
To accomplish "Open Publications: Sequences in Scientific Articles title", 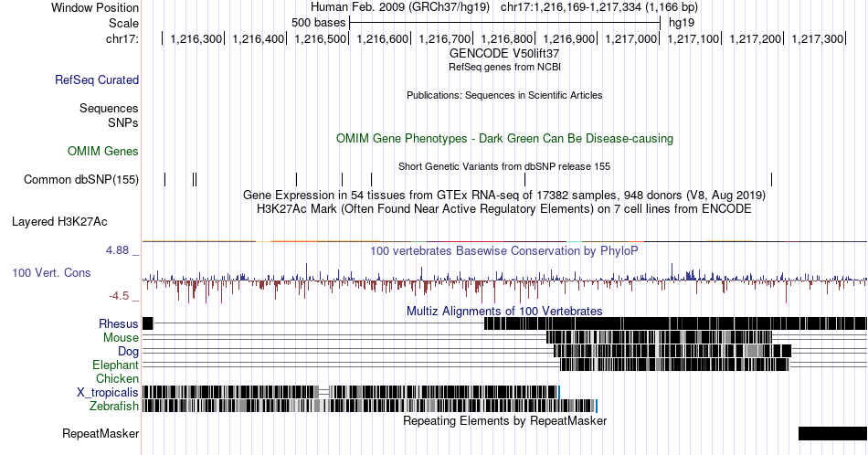I will [x=504, y=95].
